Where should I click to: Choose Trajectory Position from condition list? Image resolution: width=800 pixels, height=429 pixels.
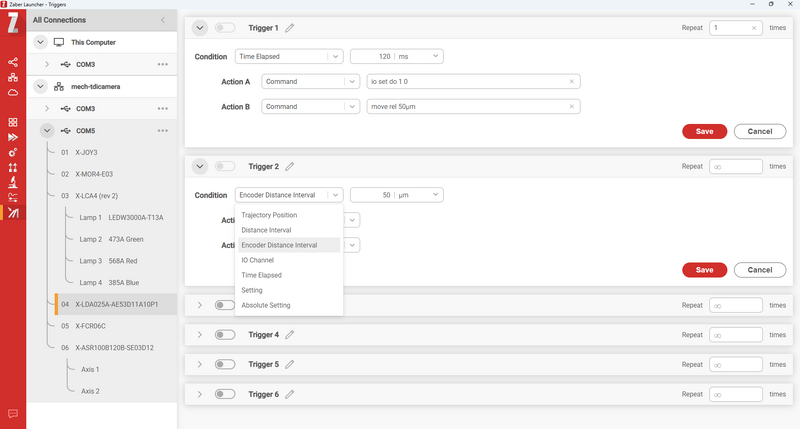click(x=289, y=215)
